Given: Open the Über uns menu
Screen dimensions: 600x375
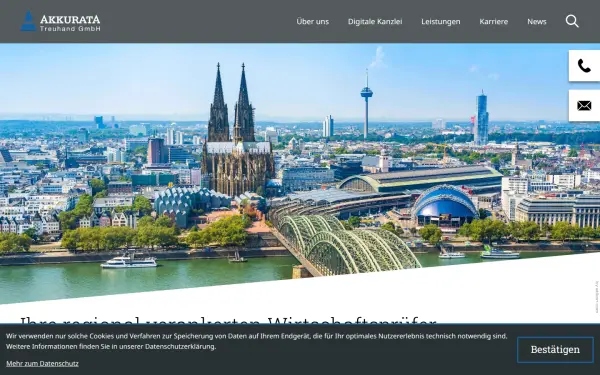Looking at the screenshot, I should tap(313, 22).
